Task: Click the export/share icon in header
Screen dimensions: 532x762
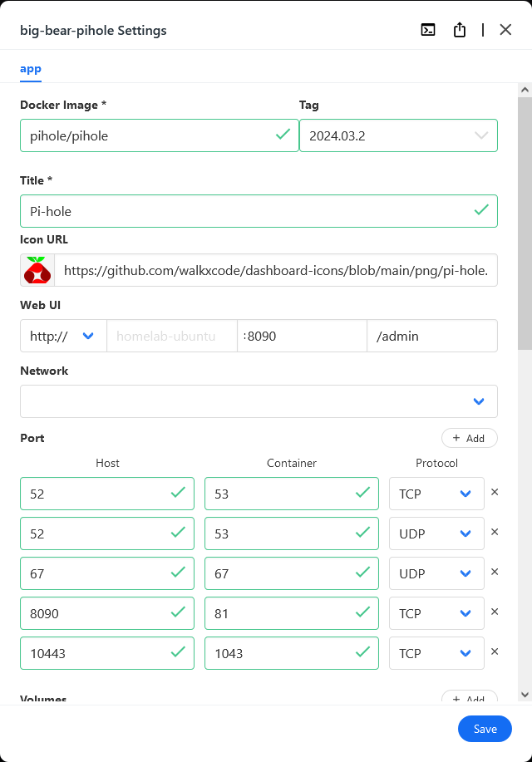Action: [460, 30]
